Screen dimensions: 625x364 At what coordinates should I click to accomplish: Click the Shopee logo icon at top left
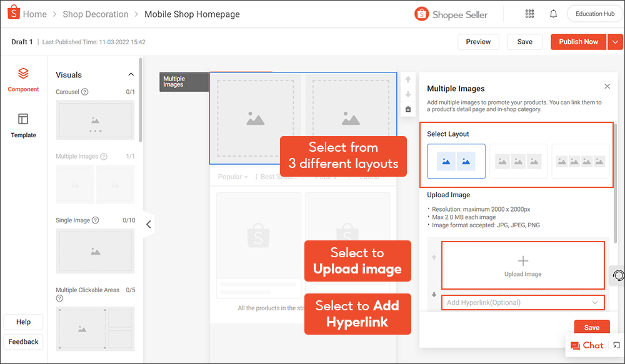tap(12, 12)
